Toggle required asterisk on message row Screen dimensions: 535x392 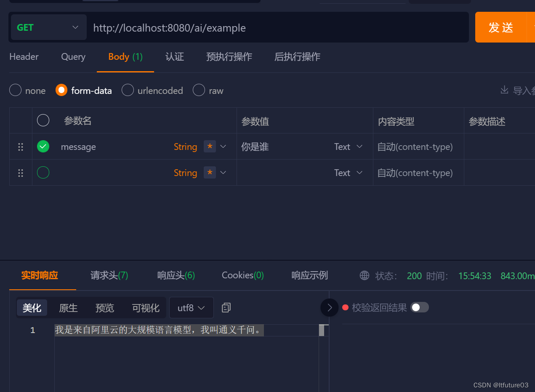[210, 147]
